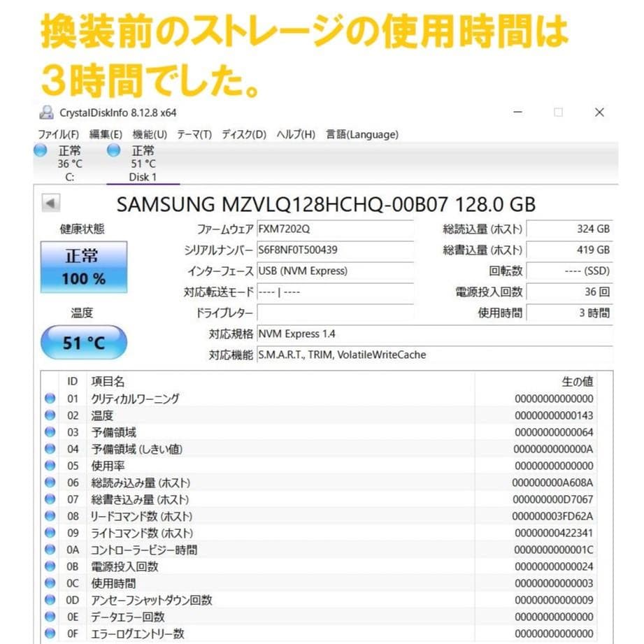
Task: Click the firmware field FXM7202Q
Action: click(335, 229)
